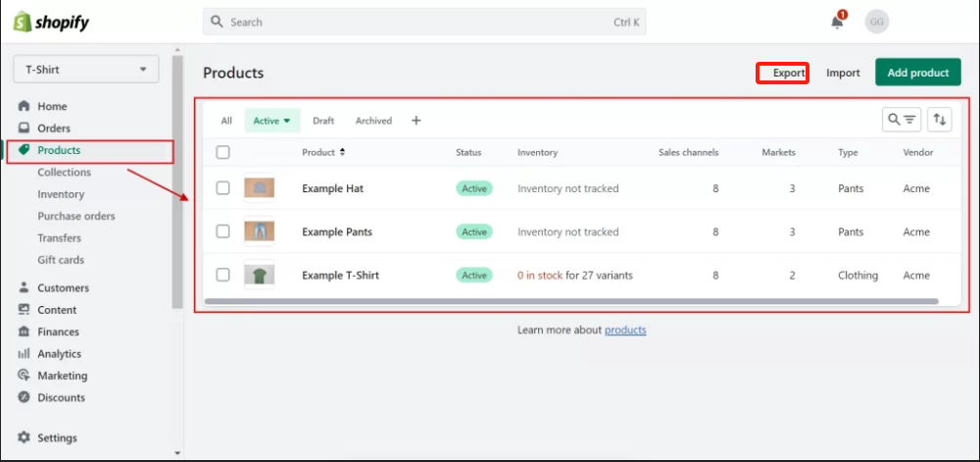Open Inventory in the sidebar

pos(61,194)
